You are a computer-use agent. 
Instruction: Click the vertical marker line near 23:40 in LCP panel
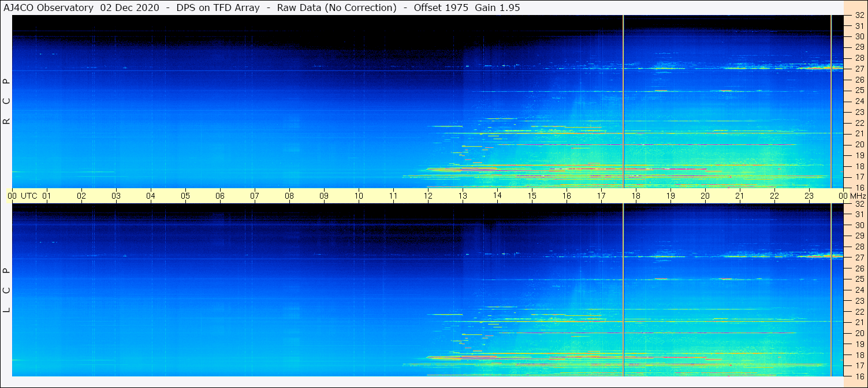(831, 289)
